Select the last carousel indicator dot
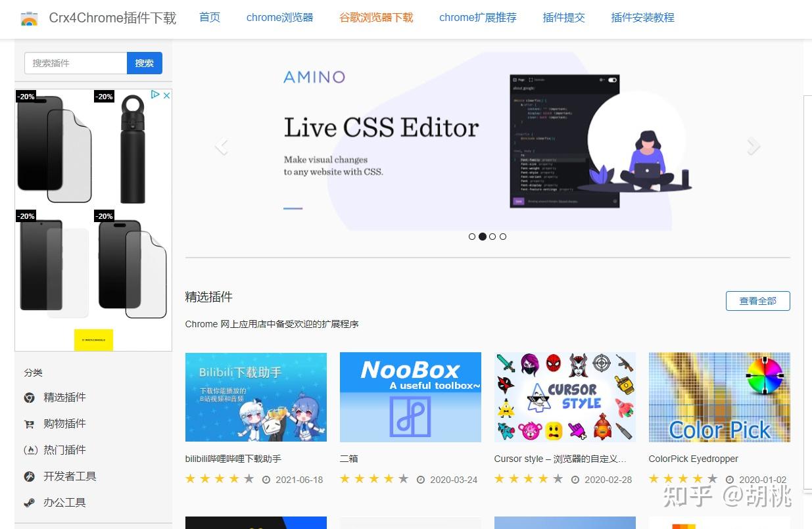 tap(503, 237)
